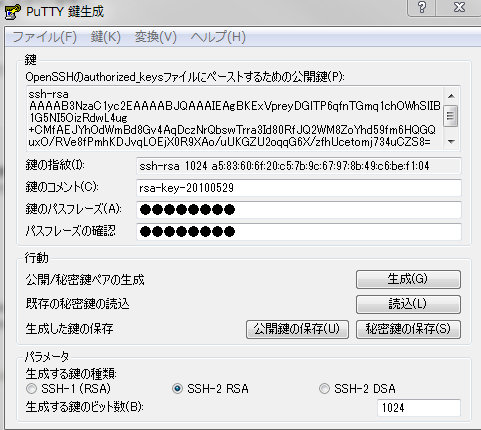
Task: Open the ファイル(F) menu
Action: [x=45, y=37]
